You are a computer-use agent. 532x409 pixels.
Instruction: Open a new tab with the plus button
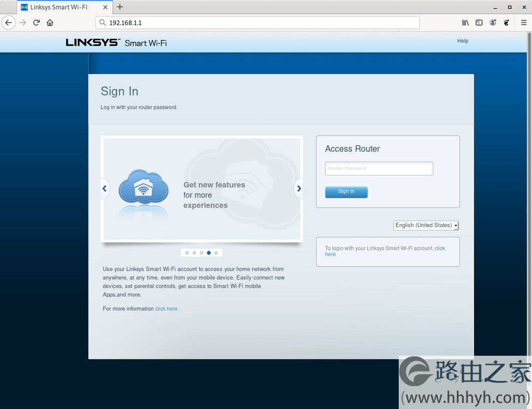(x=120, y=7)
